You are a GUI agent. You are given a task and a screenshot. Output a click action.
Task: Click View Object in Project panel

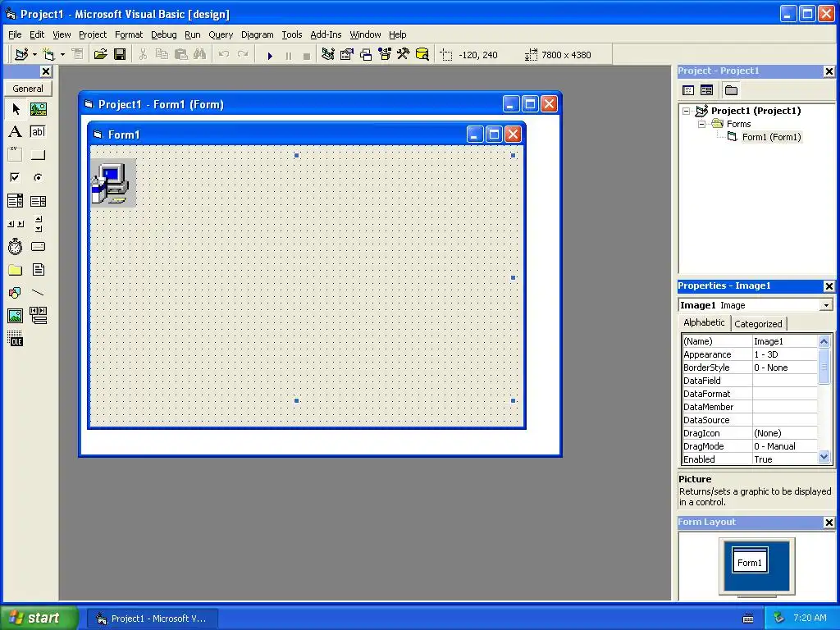(706, 90)
